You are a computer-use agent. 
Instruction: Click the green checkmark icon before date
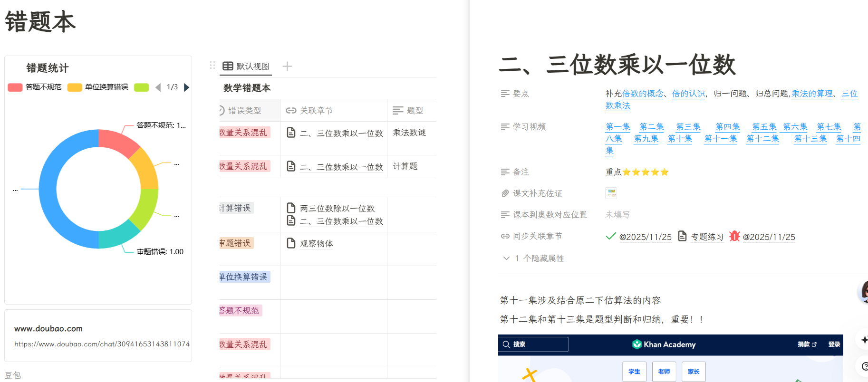coord(611,236)
